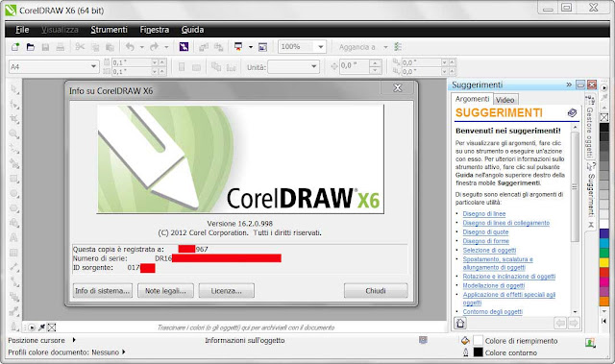Click the Save disk icon
This screenshot has width=615, height=364.
point(45,47)
